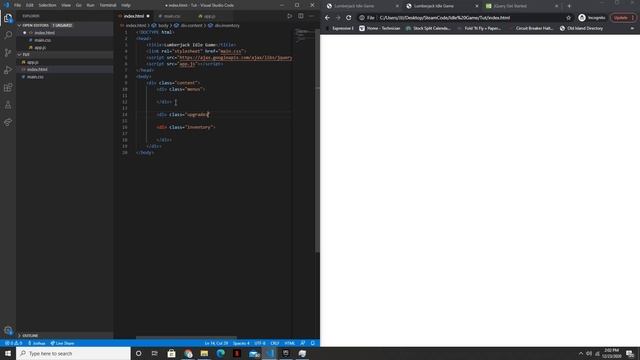Click the browser Forward arrow

click(x=338, y=18)
